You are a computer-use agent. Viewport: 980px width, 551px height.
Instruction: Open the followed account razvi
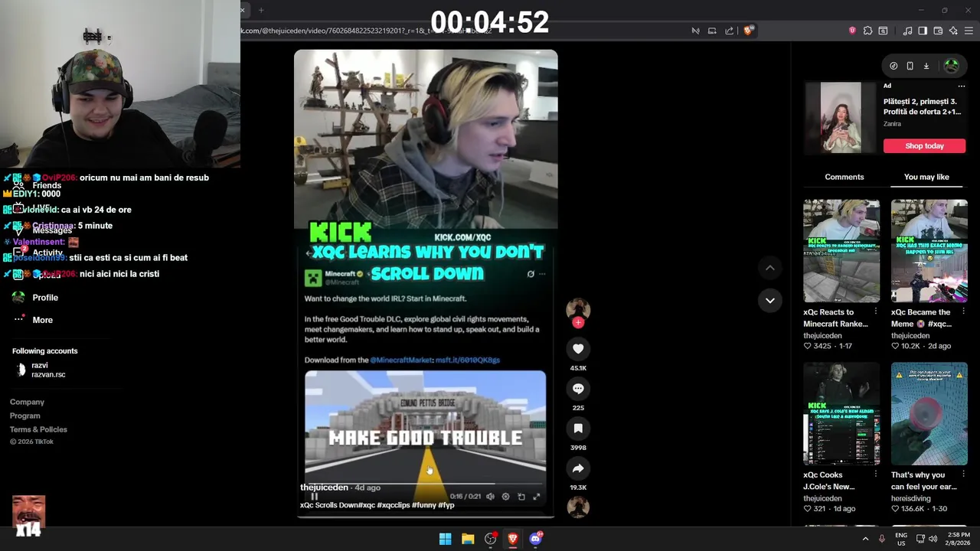(41, 370)
